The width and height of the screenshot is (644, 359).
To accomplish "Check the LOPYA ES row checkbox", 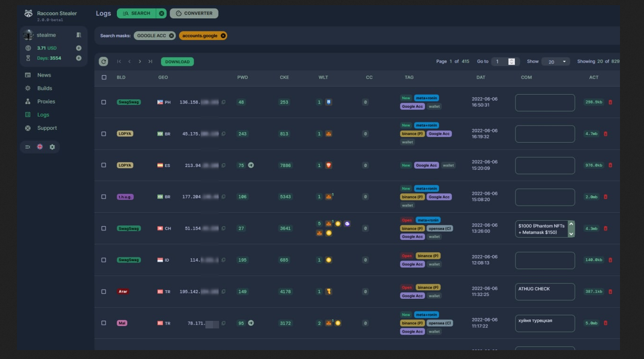I will click(x=104, y=165).
